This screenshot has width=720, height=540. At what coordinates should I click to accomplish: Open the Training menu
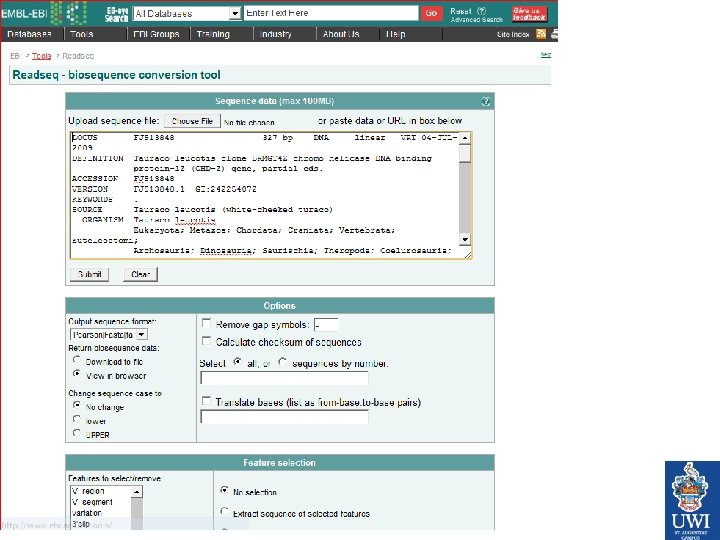[213, 34]
